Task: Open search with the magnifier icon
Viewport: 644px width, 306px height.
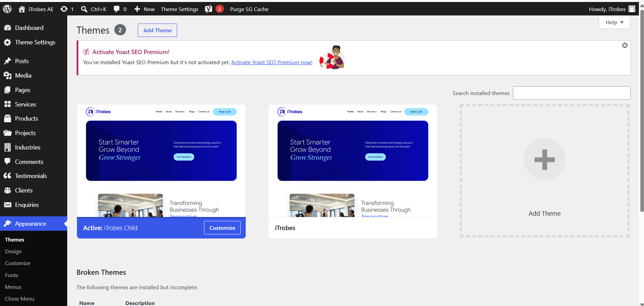Action: click(84, 9)
